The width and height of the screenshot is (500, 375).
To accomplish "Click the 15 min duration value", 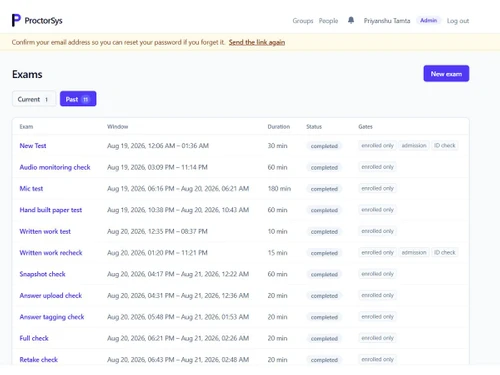I will click(x=277, y=253).
